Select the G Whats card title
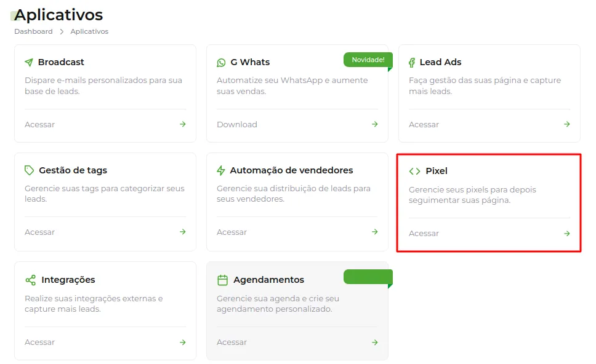Image resolution: width=596 pixels, height=364 pixels. click(250, 62)
